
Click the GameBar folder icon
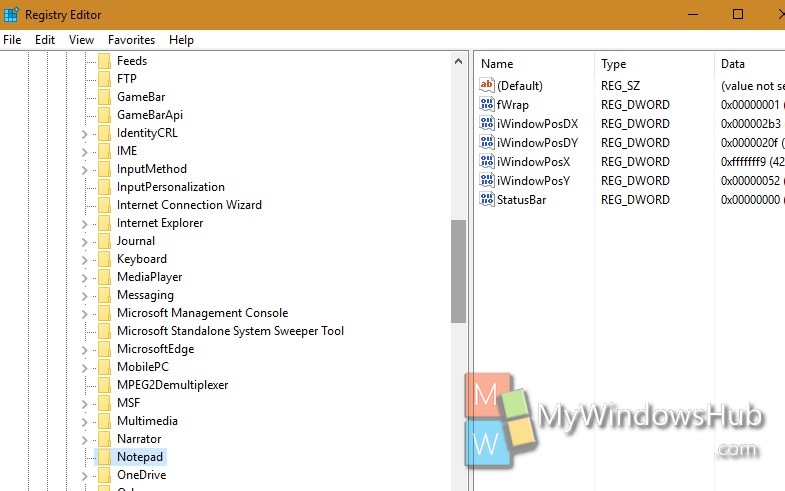104,97
